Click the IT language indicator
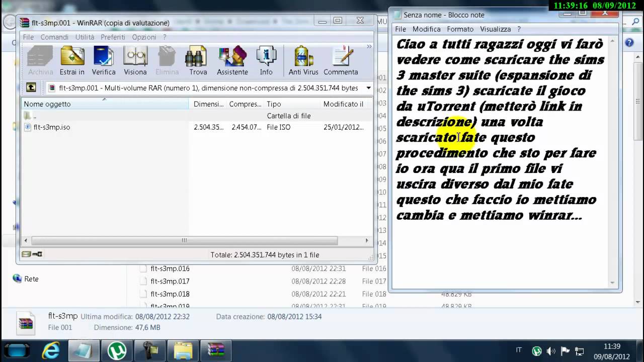This screenshot has width=644, height=362. click(x=519, y=350)
